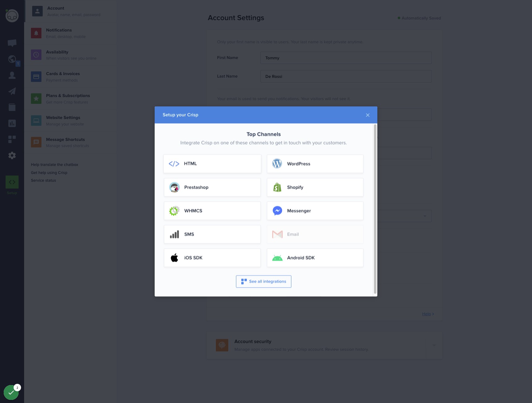This screenshot has height=403, width=532.
Task: Select the Messenger channel
Action: point(315,211)
